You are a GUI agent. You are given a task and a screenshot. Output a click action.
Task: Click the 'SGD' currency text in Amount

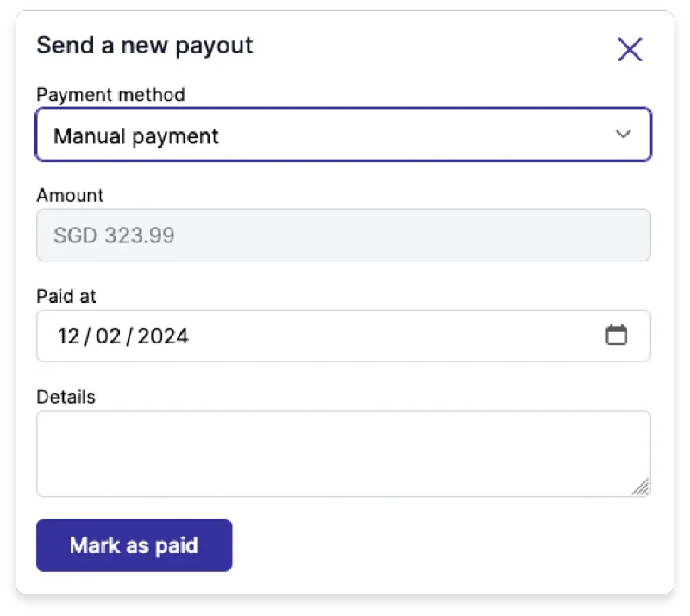point(75,235)
